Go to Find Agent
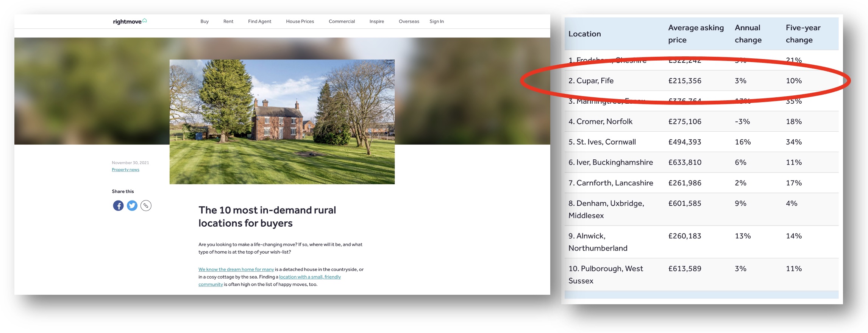 click(259, 22)
